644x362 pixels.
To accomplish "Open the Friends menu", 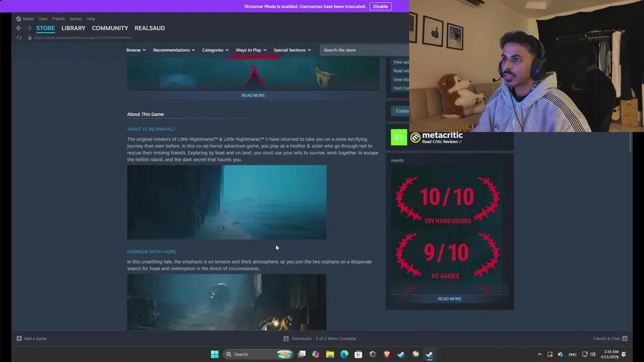I will [x=58, y=19].
